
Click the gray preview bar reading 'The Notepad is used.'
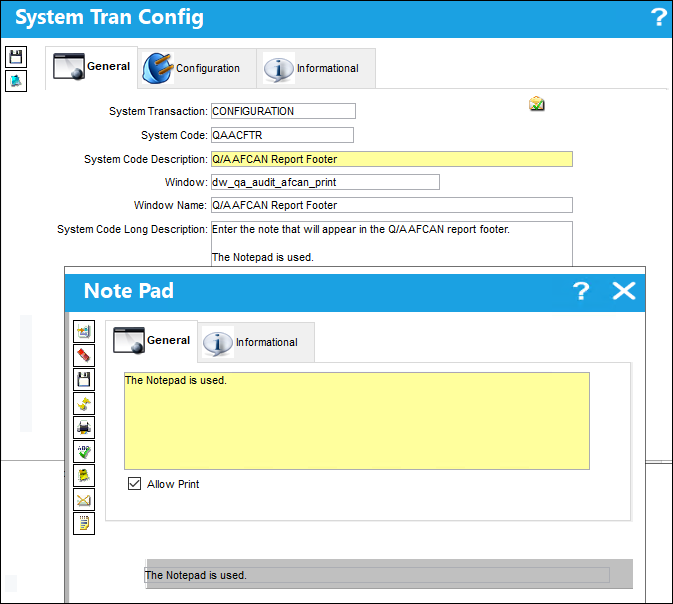tap(377, 575)
